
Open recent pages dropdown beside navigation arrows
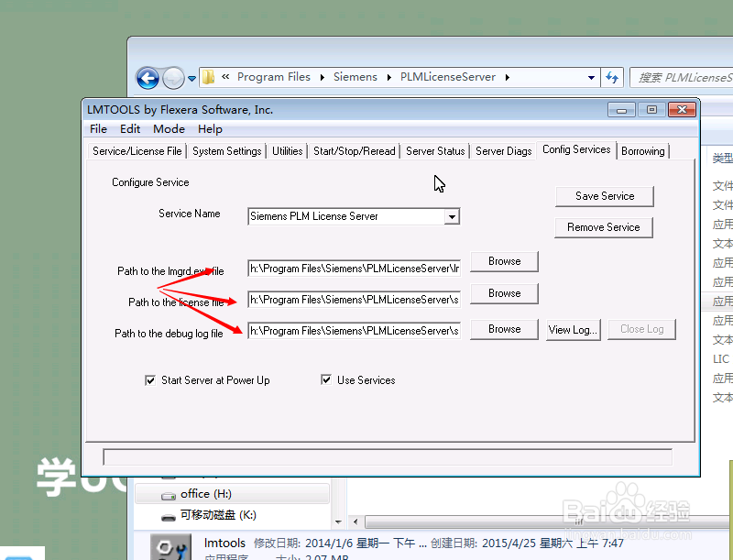tap(191, 79)
